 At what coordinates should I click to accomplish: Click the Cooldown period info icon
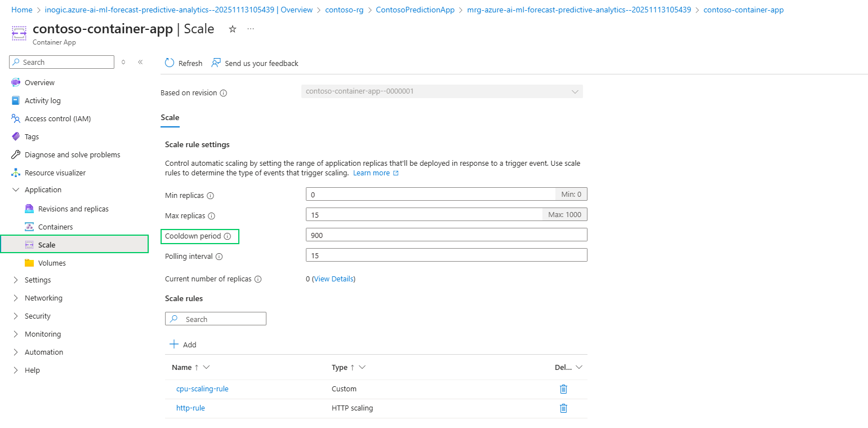(x=228, y=236)
